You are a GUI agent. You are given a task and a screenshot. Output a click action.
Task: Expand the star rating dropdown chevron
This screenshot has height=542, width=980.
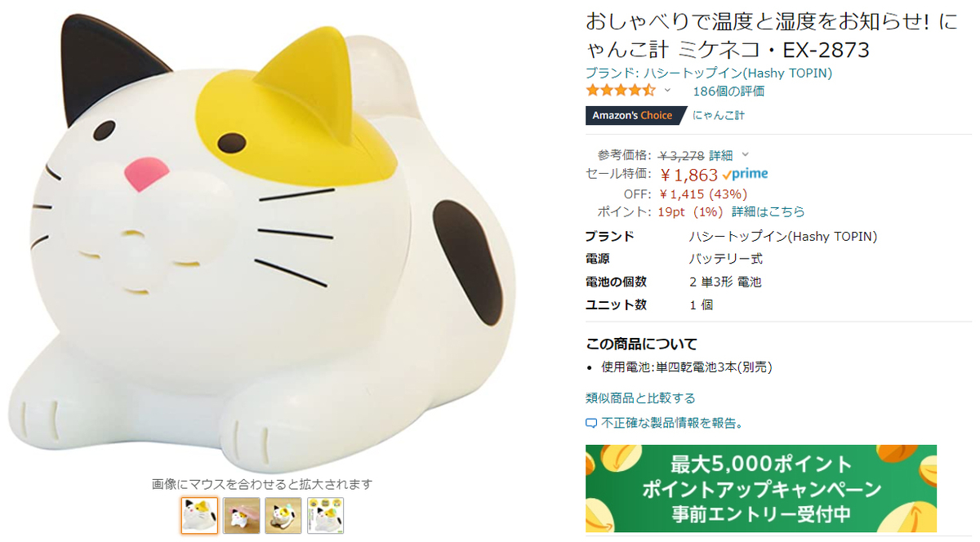click(667, 91)
